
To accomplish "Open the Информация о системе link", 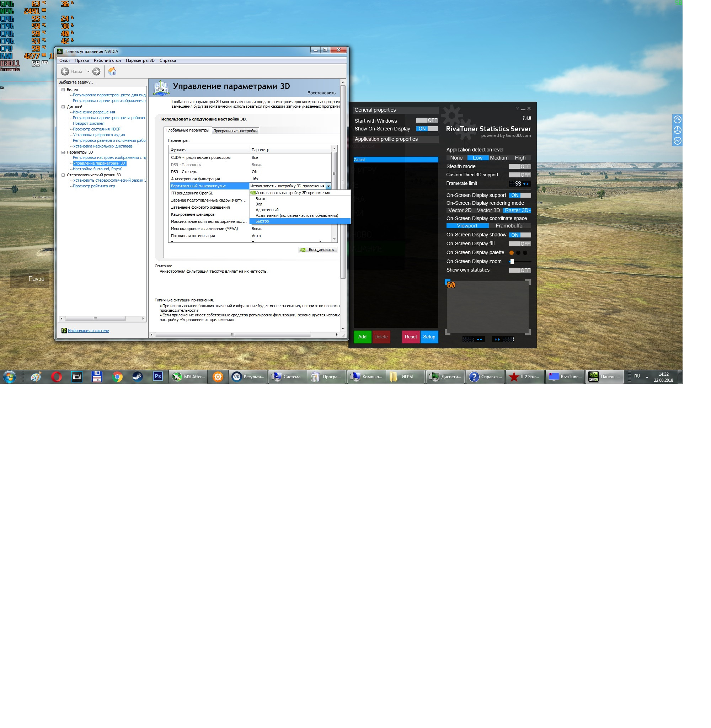I will [x=88, y=331].
